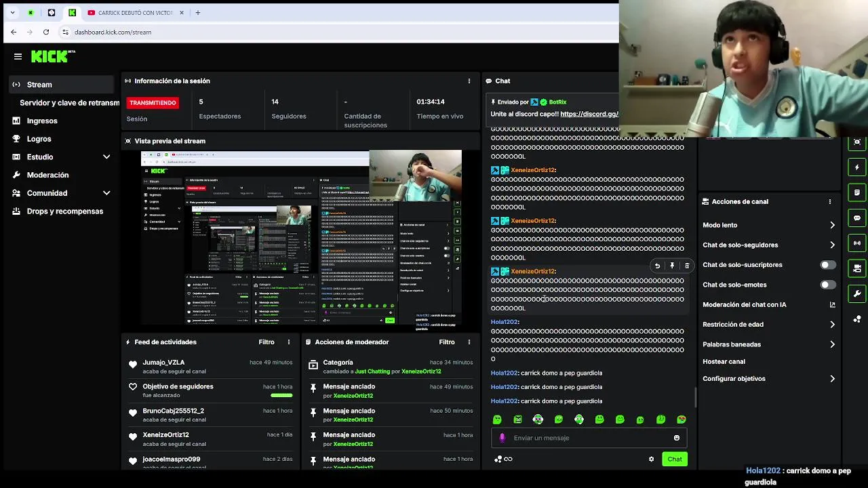Toggle the channel actions panel icon in right strip
868x488 pixels.
(x=857, y=268)
